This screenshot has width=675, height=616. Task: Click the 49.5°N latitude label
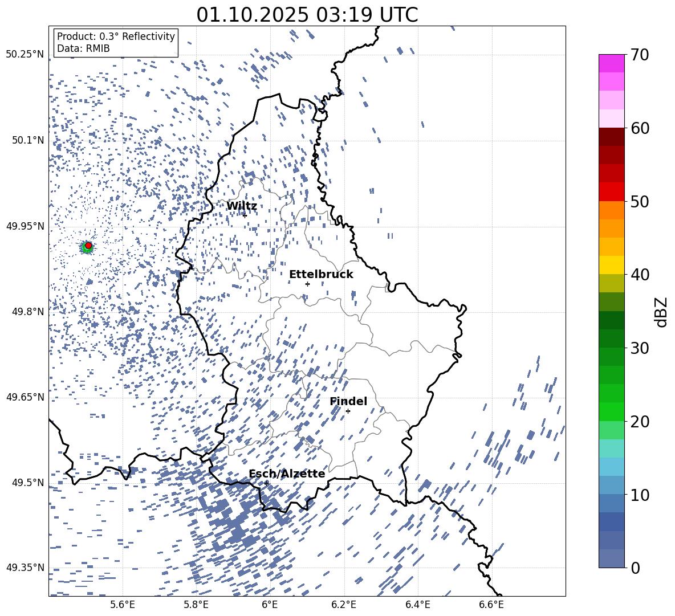[x=28, y=482]
